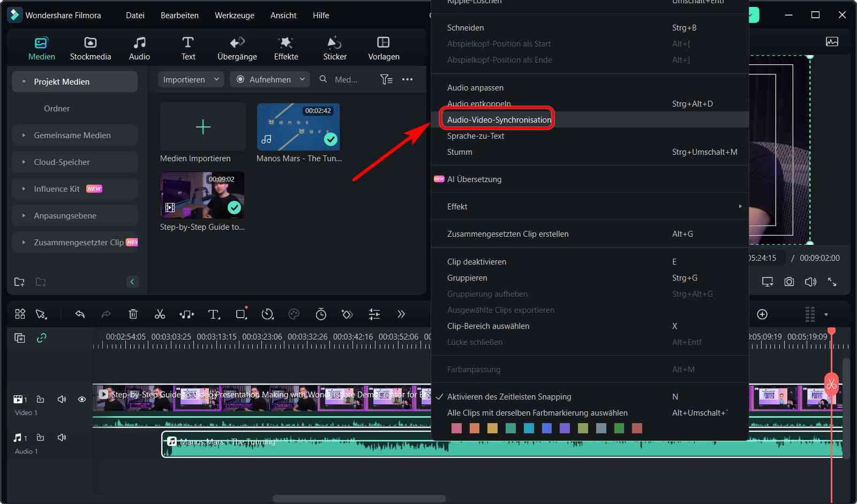Collapse the media side panel arrow
Screen dimensions: 857x504
(132, 282)
